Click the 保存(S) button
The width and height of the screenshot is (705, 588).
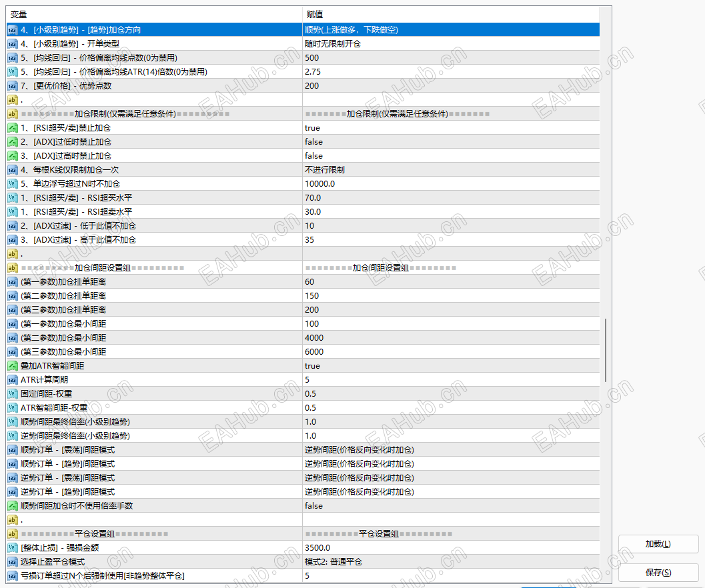[x=658, y=572]
